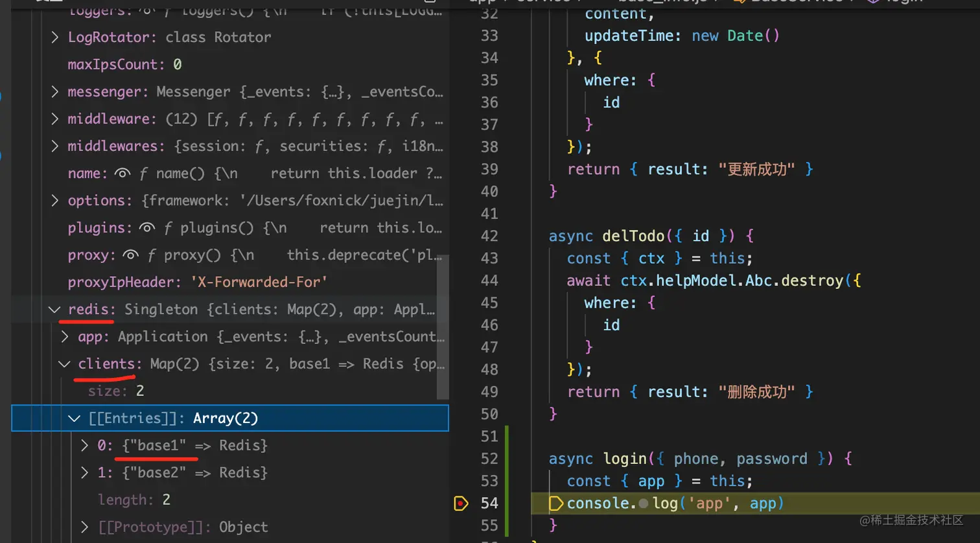
Task: Select the proxyIpHeader 'X-Forwarded-For' row
Action: 230,283
